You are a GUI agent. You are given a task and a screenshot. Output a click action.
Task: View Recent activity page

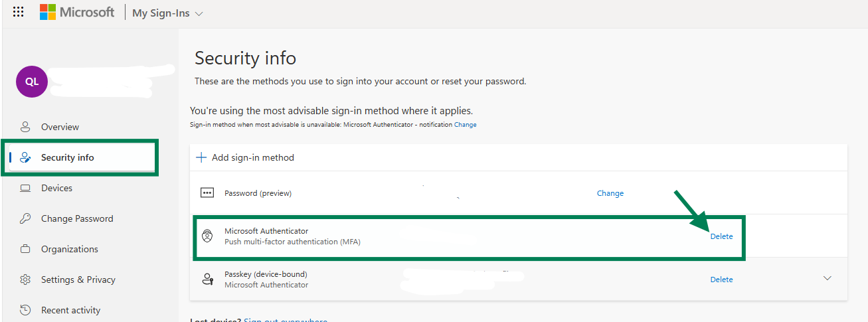(x=70, y=310)
